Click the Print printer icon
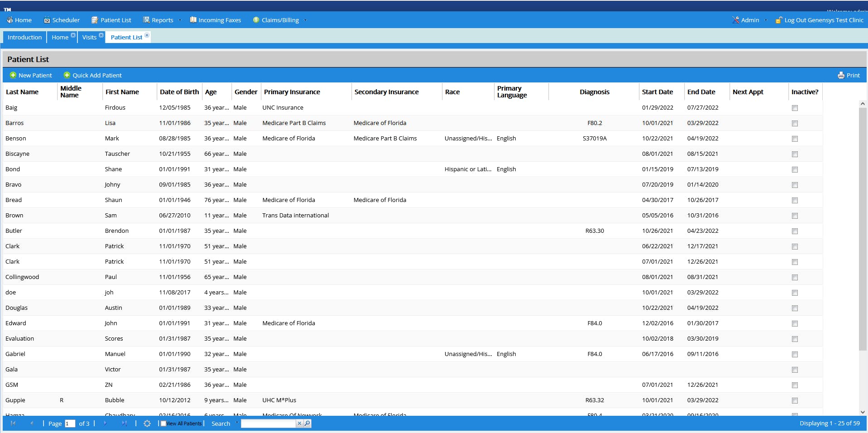 (x=841, y=75)
